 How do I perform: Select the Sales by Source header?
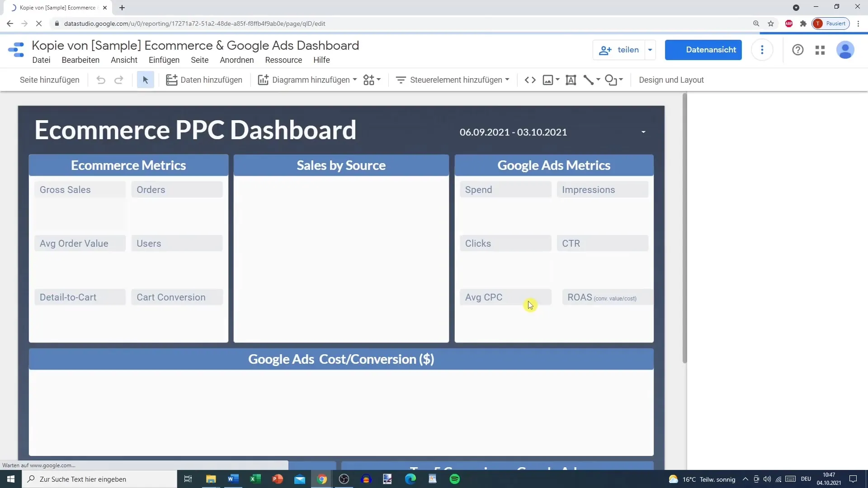341,165
